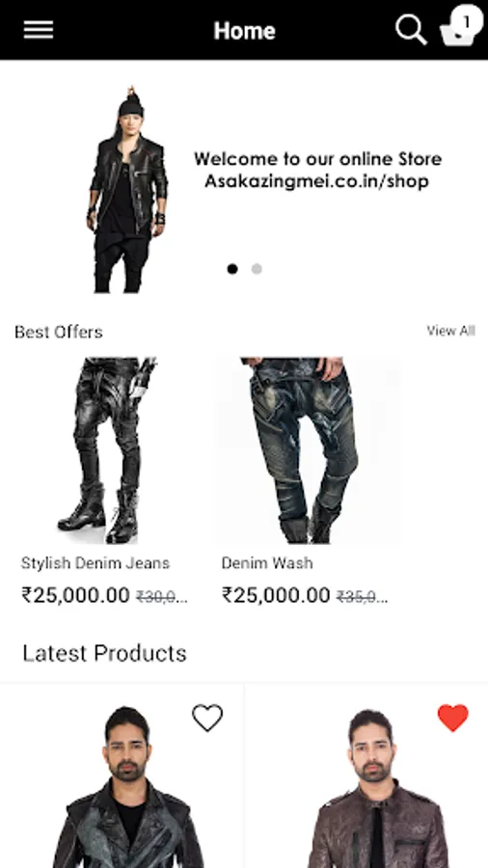Viewport: 488px width, 868px height.
Task: Tap the Denim Wash product title
Action: (267, 563)
